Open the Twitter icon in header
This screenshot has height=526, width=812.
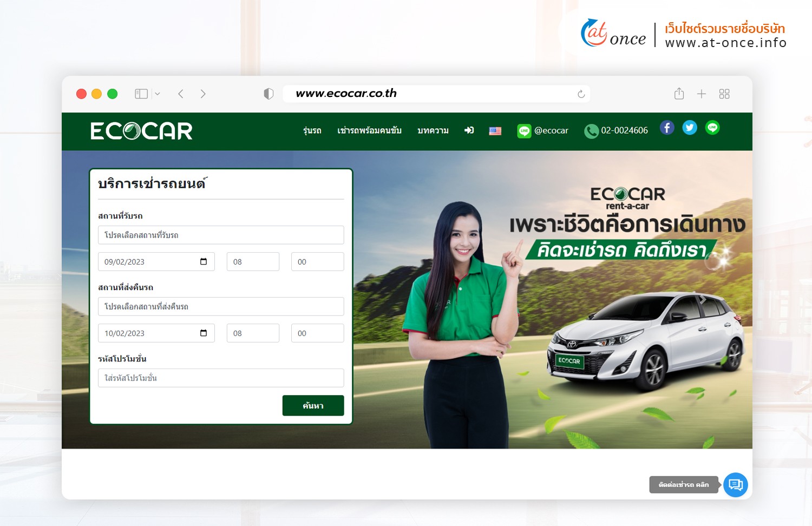click(x=690, y=128)
